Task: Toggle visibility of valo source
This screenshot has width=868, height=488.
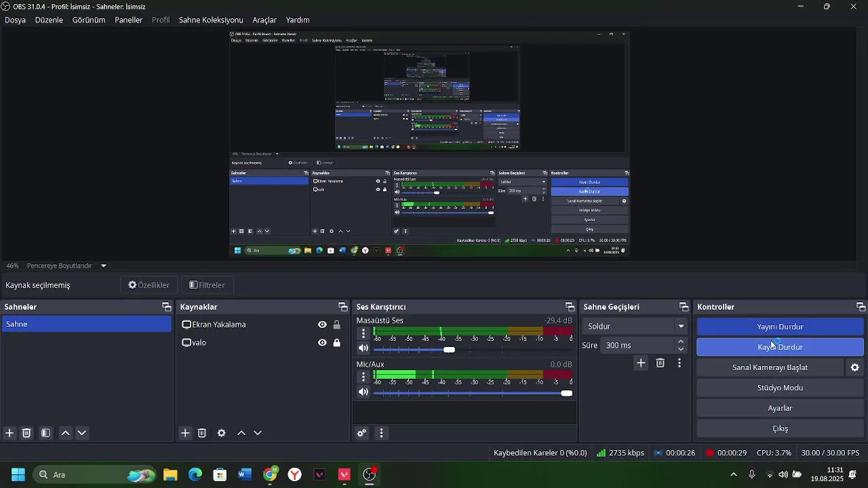Action: point(322,343)
